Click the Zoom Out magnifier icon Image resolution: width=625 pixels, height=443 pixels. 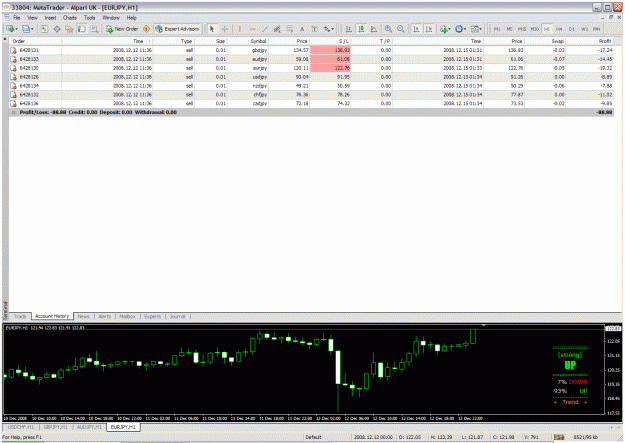click(401, 29)
